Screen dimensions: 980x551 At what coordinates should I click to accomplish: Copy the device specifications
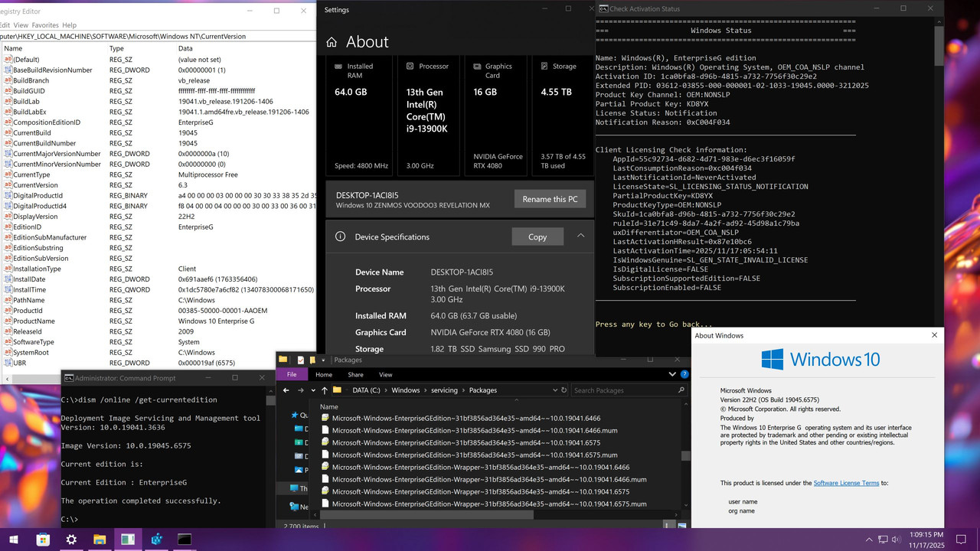(537, 236)
